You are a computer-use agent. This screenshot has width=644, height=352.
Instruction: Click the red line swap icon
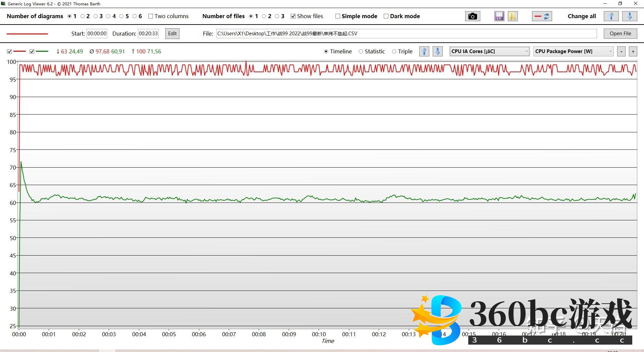tap(542, 16)
